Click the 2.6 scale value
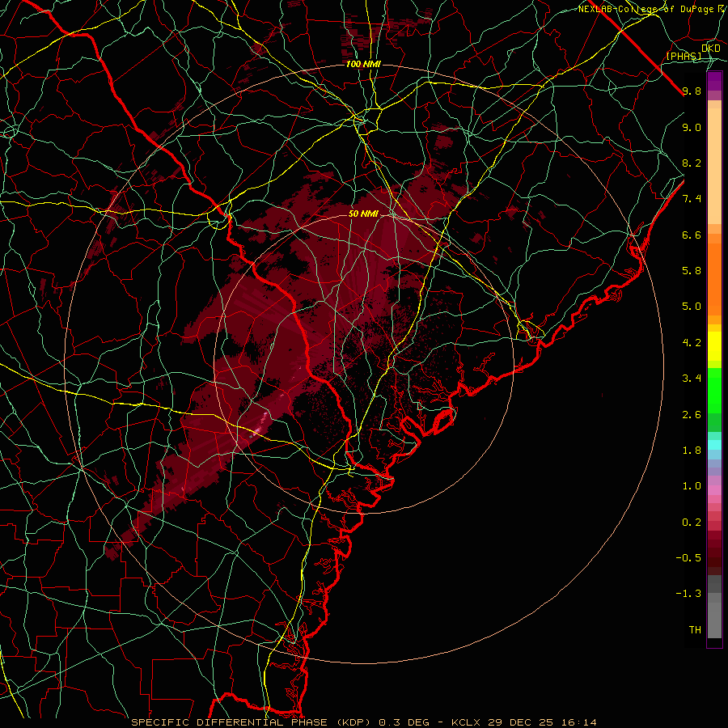 coord(692,415)
